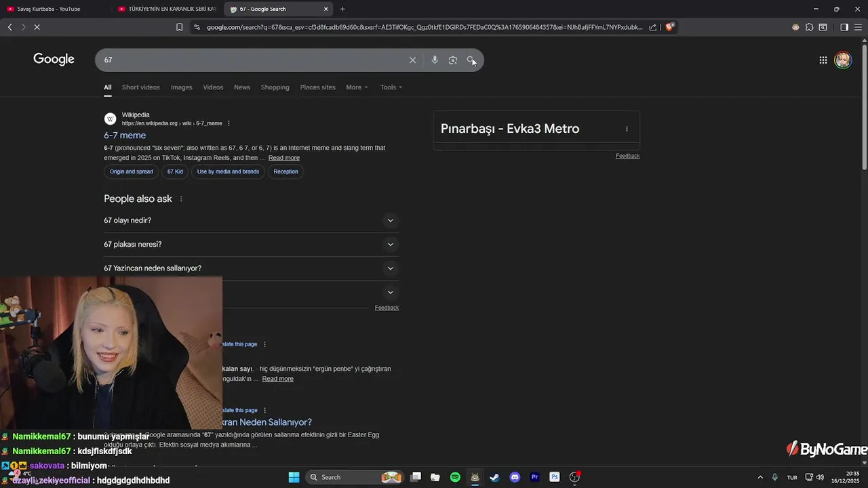The height and width of the screenshot is (488, 868).
Task: Open Photoshop from the taskbar
Action: [554, 477]
